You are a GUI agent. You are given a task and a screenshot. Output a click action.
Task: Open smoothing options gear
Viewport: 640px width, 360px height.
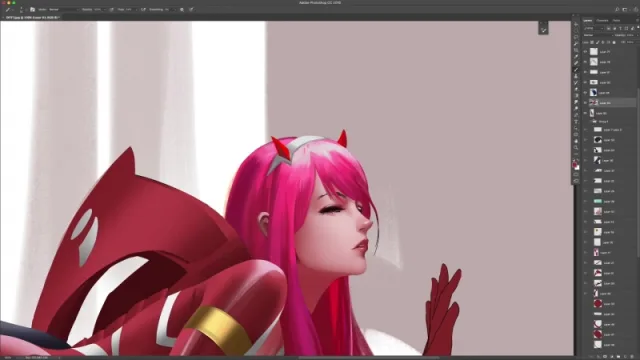pyautogui.click(x=182, y=9)
